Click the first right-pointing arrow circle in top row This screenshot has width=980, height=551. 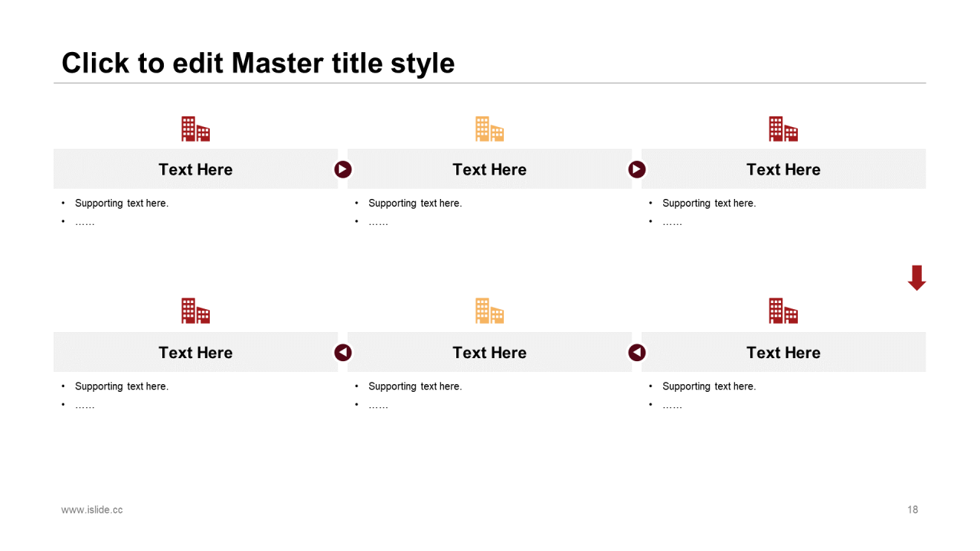pyautogui.click(x=343, y=169)
